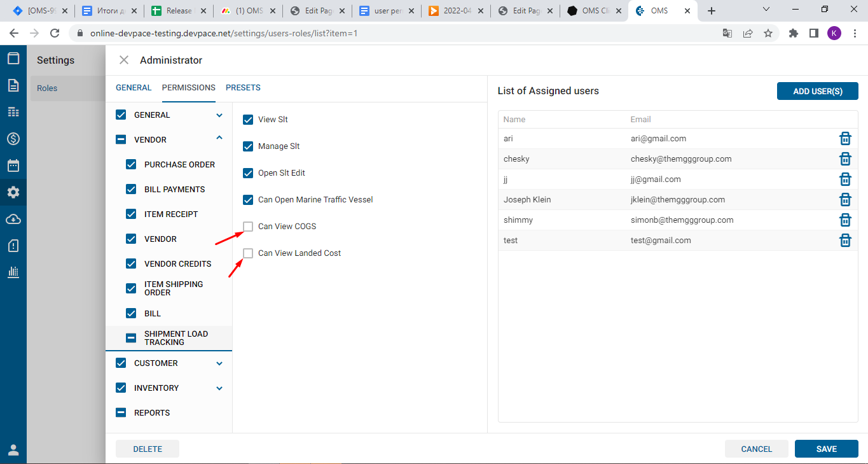868x464 pixels.
Task: Open the table grid icon in sidebar
Action: [13, 112]
